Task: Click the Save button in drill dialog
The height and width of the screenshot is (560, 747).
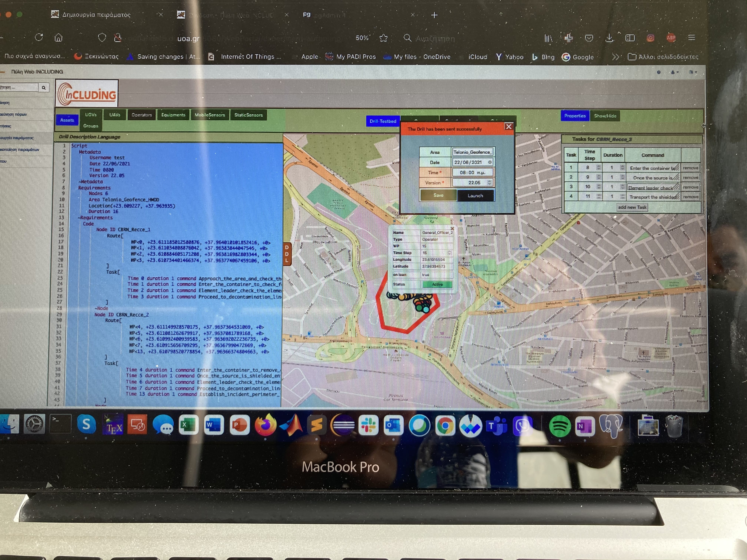Action: tap(438, 195)
